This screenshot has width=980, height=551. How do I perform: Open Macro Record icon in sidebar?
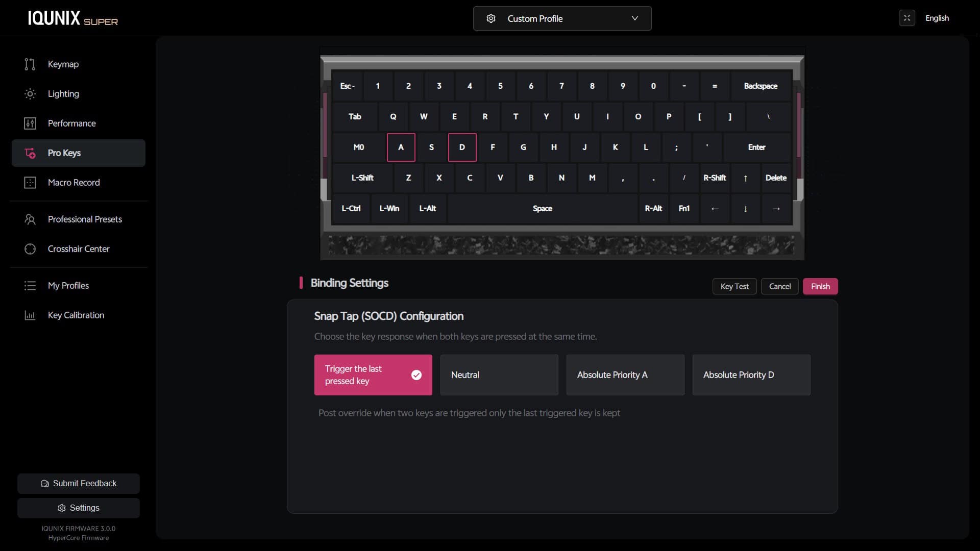pos(30,183)
